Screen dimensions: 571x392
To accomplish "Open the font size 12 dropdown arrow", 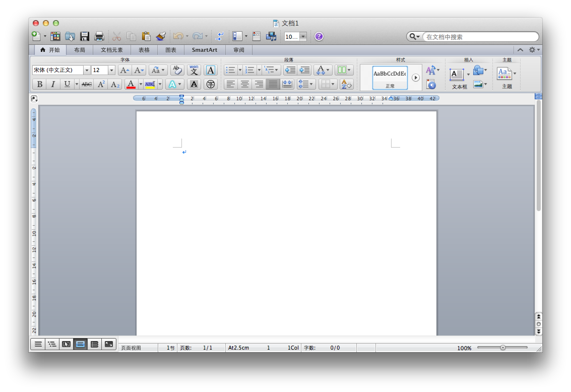I will (x=111, y=70).
